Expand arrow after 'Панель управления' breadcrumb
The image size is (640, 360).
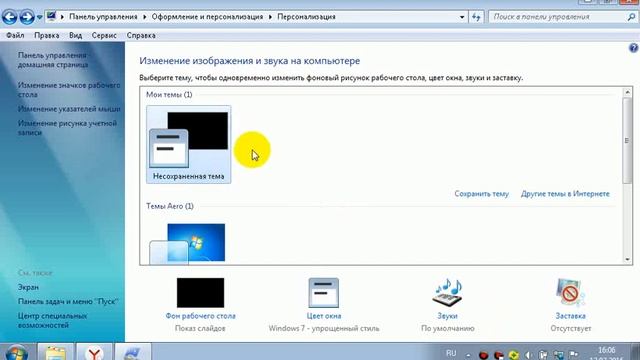(x=144, y=17)
